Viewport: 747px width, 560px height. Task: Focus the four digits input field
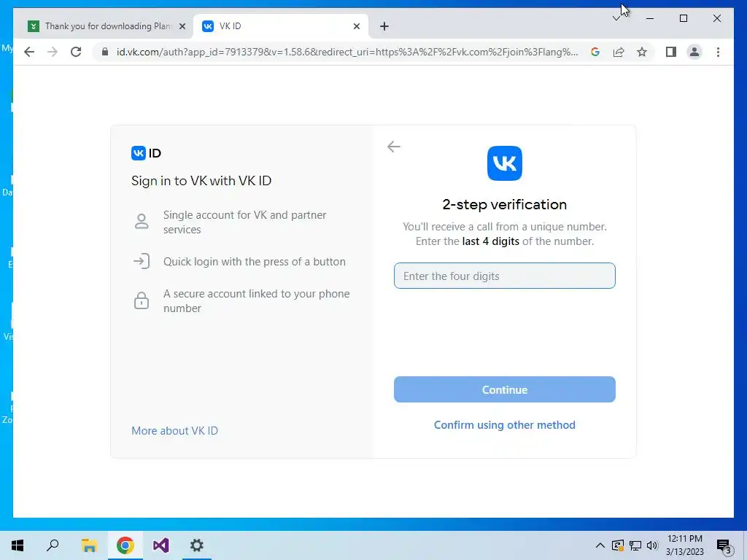click(505, 276)
